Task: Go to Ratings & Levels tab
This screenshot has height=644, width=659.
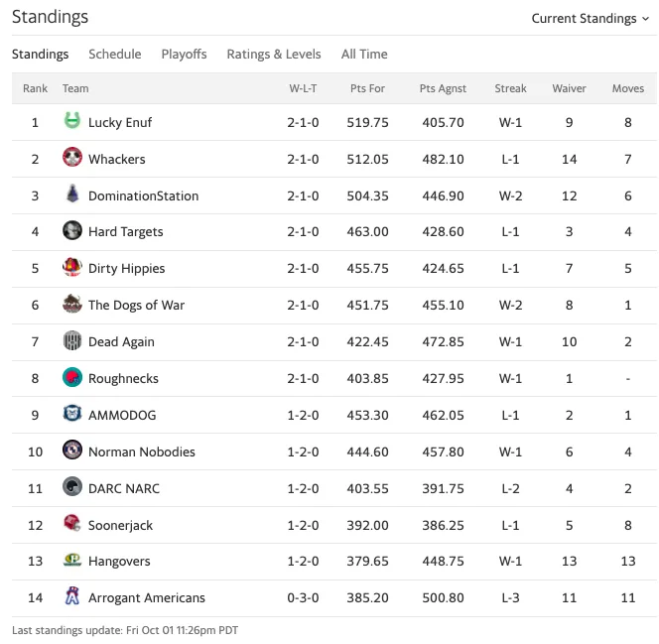Action: pos(274,55)
